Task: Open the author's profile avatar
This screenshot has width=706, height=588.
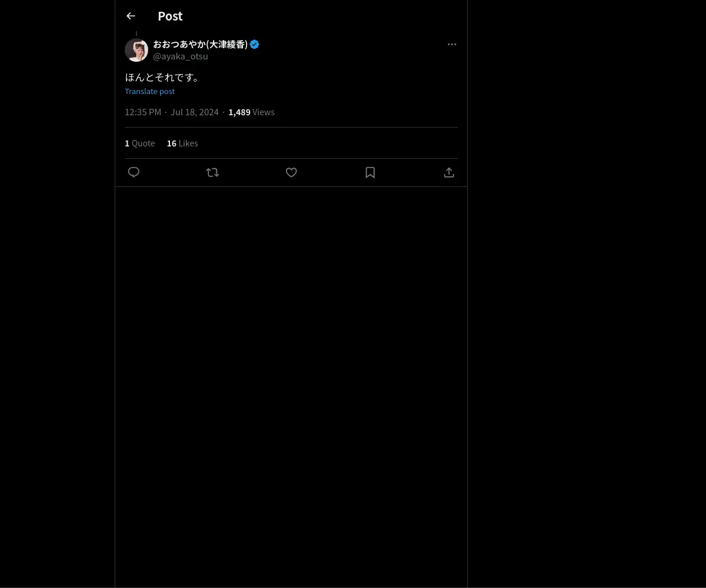Action: click(136, 50)
